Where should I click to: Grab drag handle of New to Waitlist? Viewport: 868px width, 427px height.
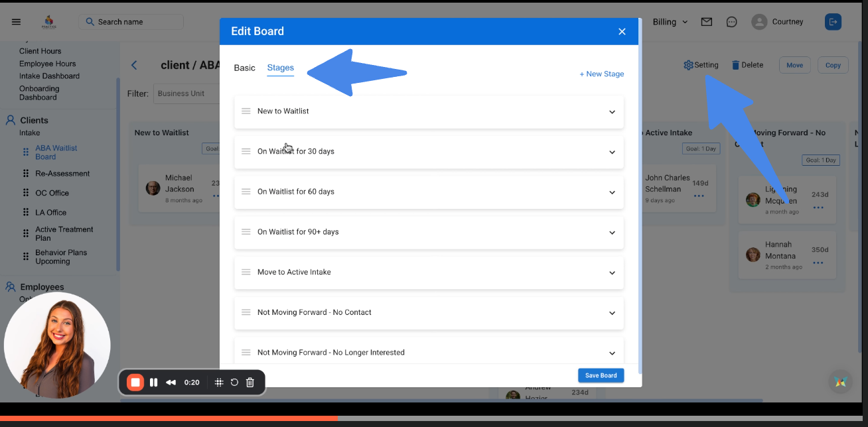click(x=246, y=111)
